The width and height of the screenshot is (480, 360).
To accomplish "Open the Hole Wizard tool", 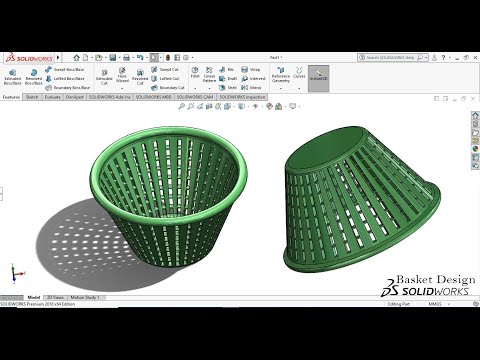I will click(x=122, y=75).
